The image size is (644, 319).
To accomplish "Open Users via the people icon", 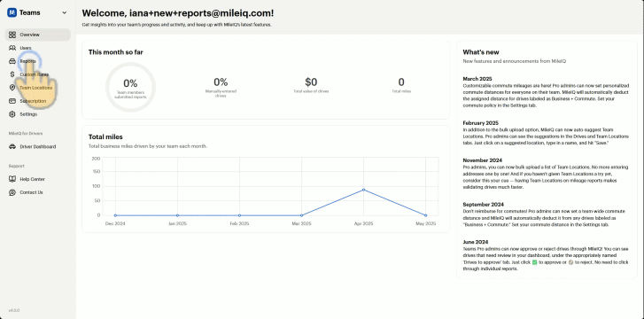I will pyautogui.click(x=12, y=48).
